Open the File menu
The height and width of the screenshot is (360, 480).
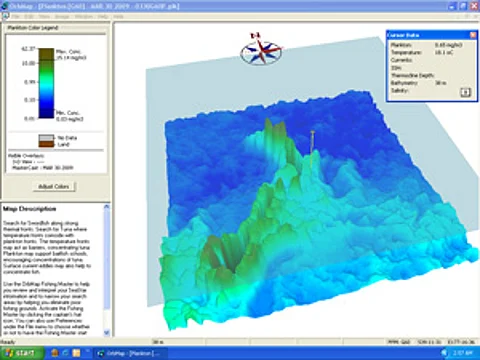tap(16, 16)
